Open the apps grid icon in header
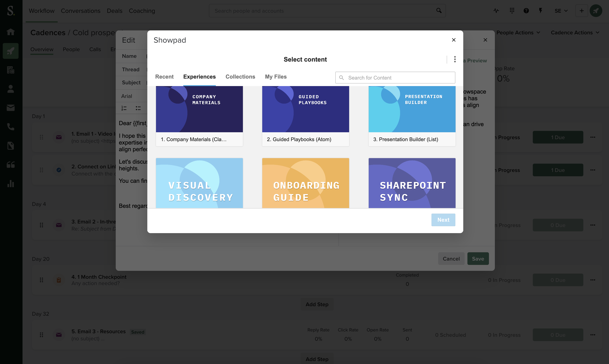The image size is (609, 364). 512,10
